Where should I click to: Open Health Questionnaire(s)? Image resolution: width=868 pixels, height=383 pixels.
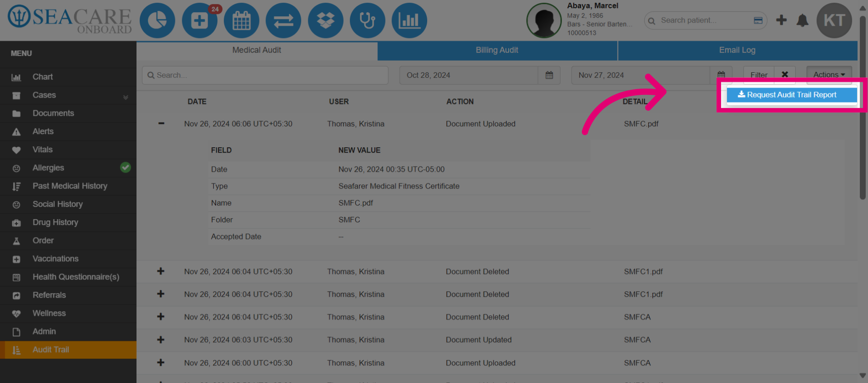coord(68,277)
